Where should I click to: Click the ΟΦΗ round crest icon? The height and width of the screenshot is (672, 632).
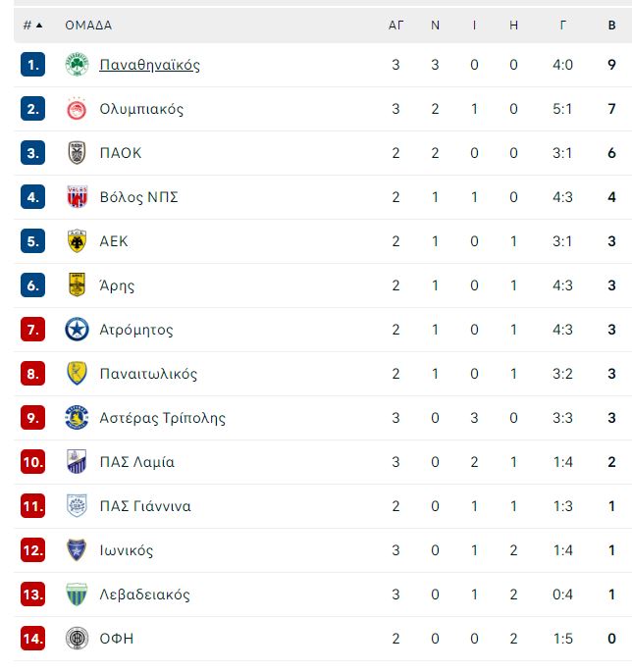point(77,638)
